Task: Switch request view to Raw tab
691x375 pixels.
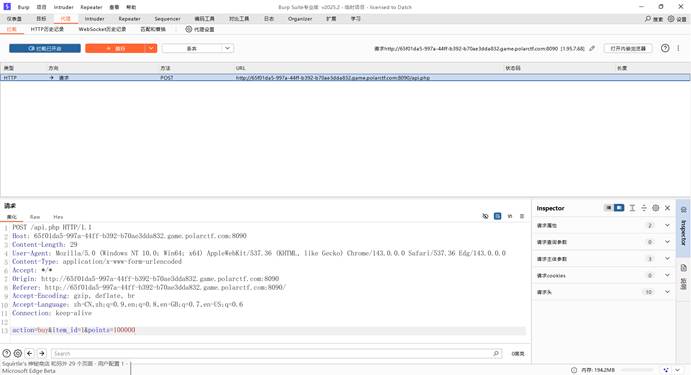Action: coord(35,217)
